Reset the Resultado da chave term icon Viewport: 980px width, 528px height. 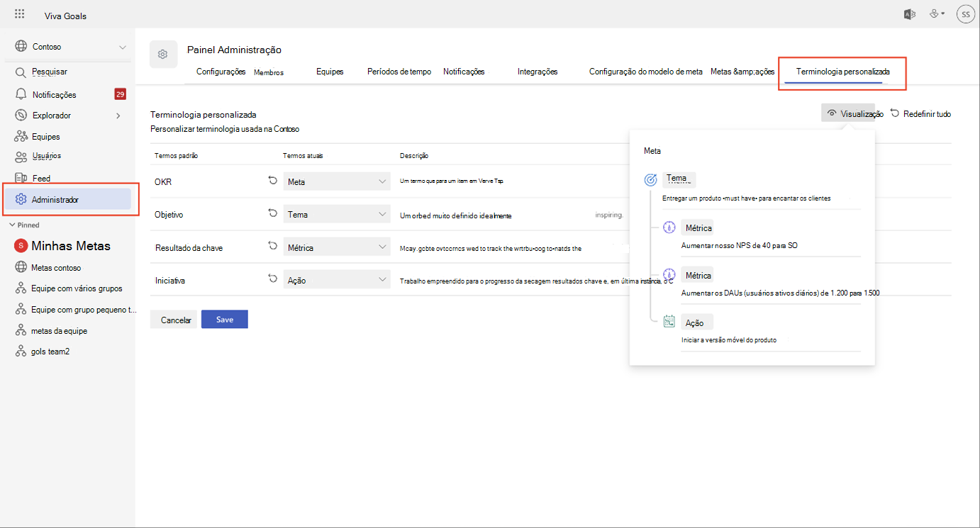(x=273, y=246)
